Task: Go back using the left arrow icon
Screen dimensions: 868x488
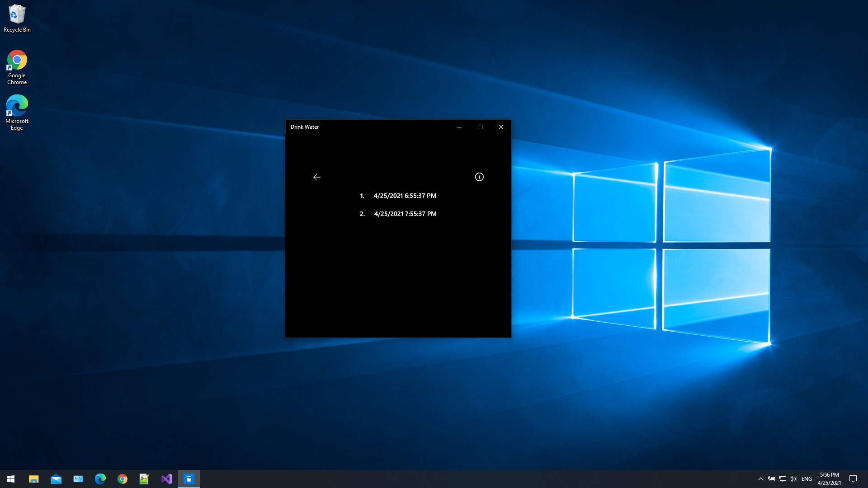Action: (316, 177)
